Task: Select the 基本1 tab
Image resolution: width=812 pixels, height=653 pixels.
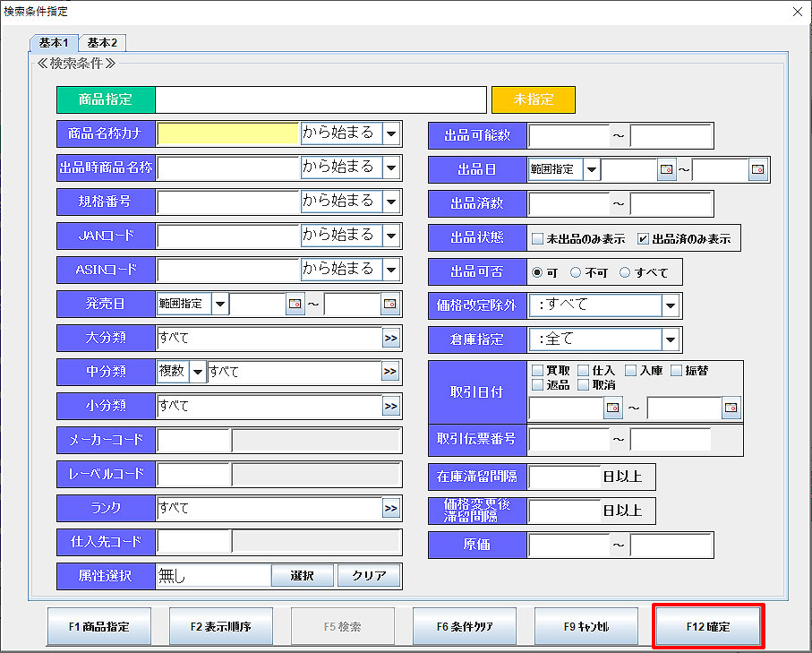Action: (x=54, y=42)
